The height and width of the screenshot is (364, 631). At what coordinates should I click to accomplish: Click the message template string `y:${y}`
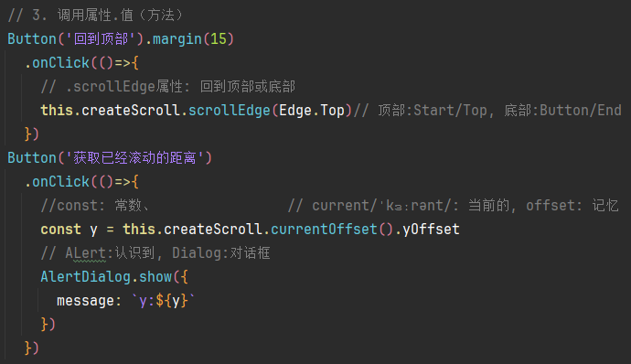tap(164, 301)
